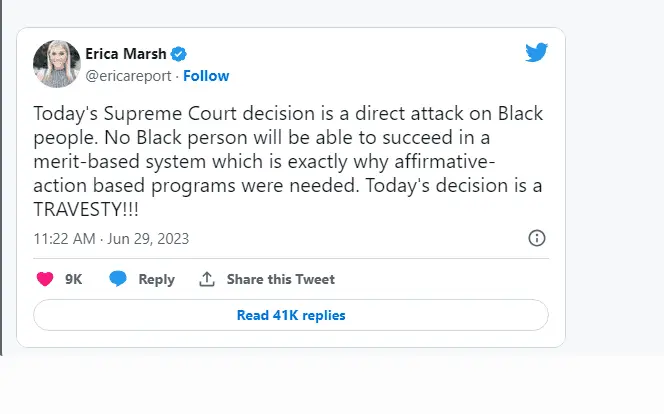Click the 9K likes count
This screenshot has height=414, width=664.
point(73,279)
